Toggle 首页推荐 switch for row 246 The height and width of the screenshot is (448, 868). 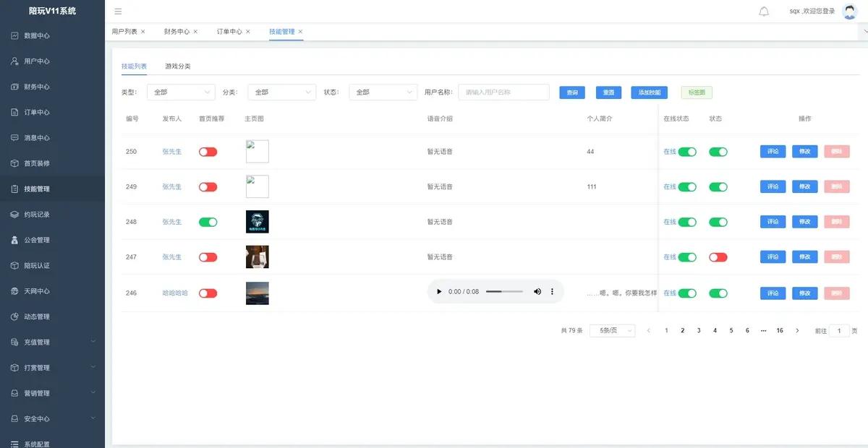[208, 293]
